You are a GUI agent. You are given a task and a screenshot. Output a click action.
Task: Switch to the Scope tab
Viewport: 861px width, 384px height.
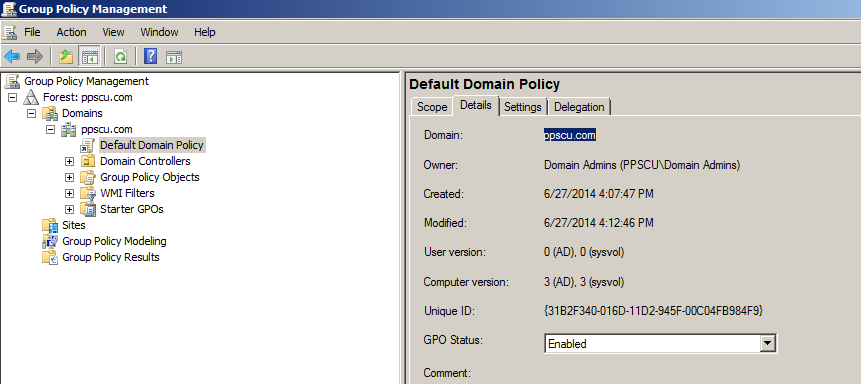[x=432, y=107]
